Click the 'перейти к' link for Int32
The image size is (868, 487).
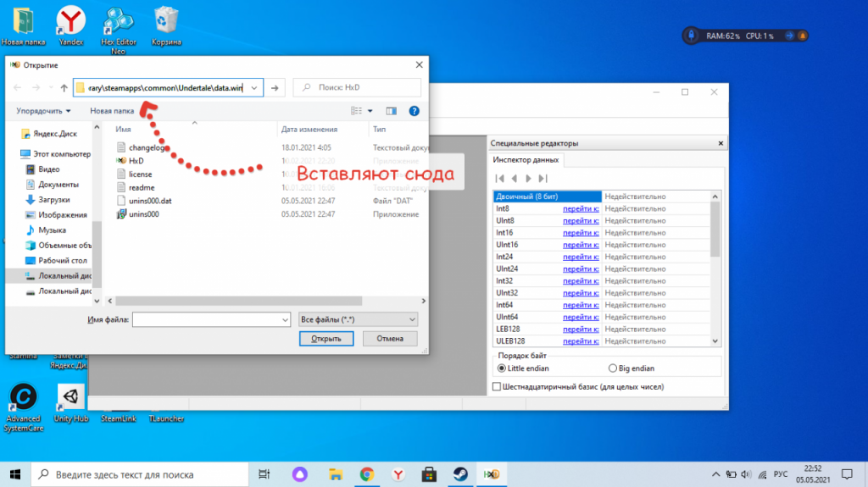tap(581, 280)
